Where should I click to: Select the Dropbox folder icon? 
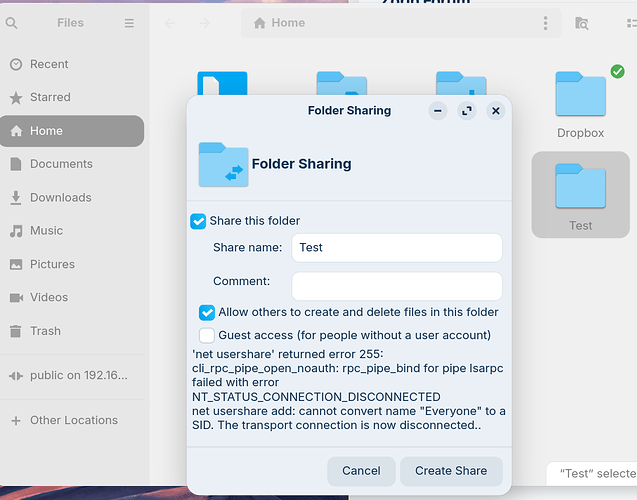(x=581, y=95)
